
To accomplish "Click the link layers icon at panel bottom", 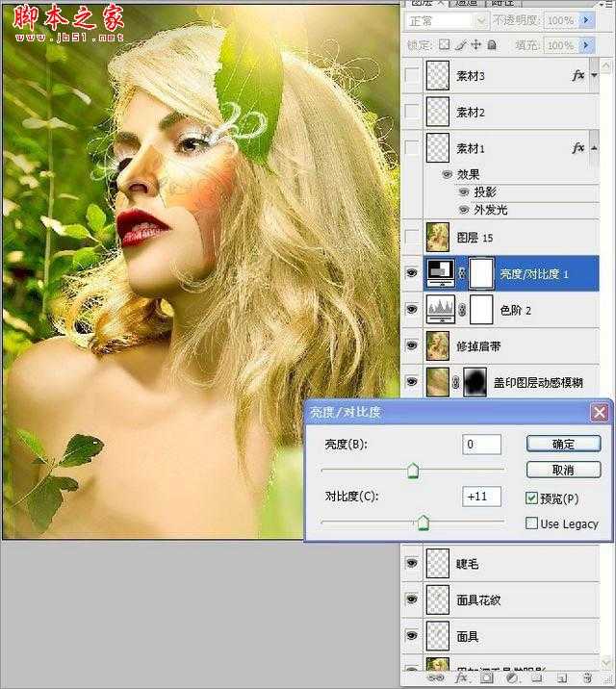I will pyautogui.click(x=434, y=678).
